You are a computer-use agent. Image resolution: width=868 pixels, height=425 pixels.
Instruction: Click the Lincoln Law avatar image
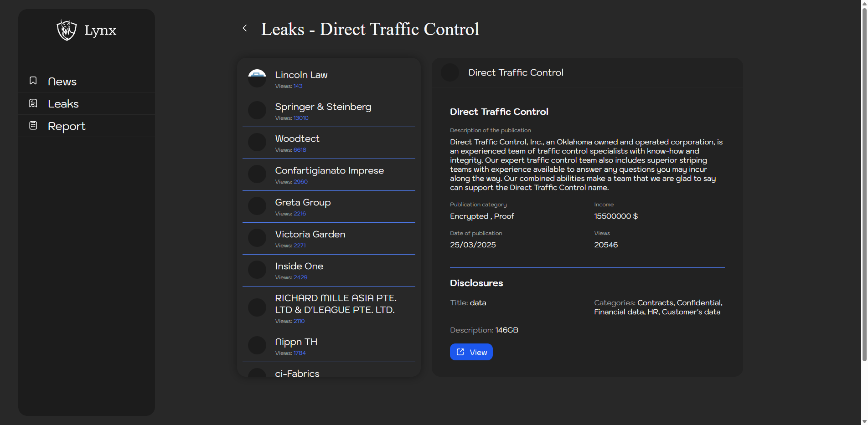[257, 78]
